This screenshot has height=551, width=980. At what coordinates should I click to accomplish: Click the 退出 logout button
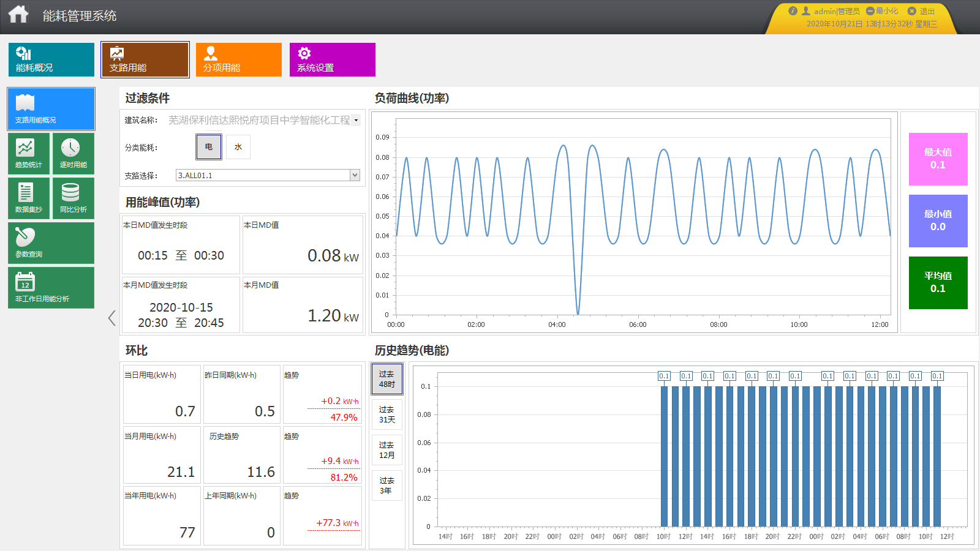tap(921, 11)
